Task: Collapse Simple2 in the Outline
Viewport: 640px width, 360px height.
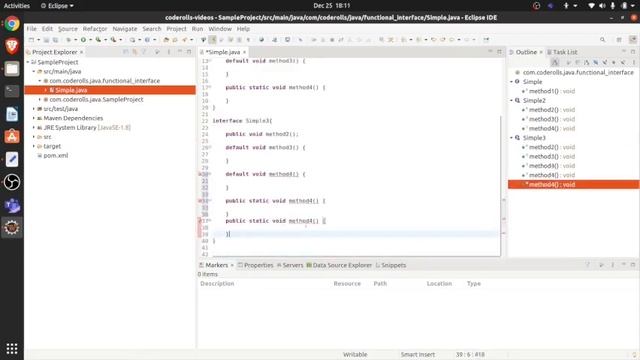Action: (511, 100)
